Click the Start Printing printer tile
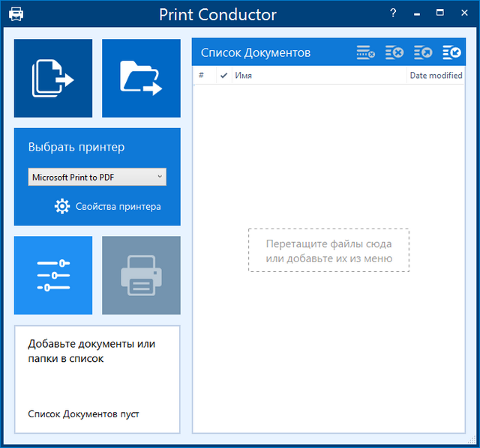Viewport: 480px width, 448px height. pos(141,275)
